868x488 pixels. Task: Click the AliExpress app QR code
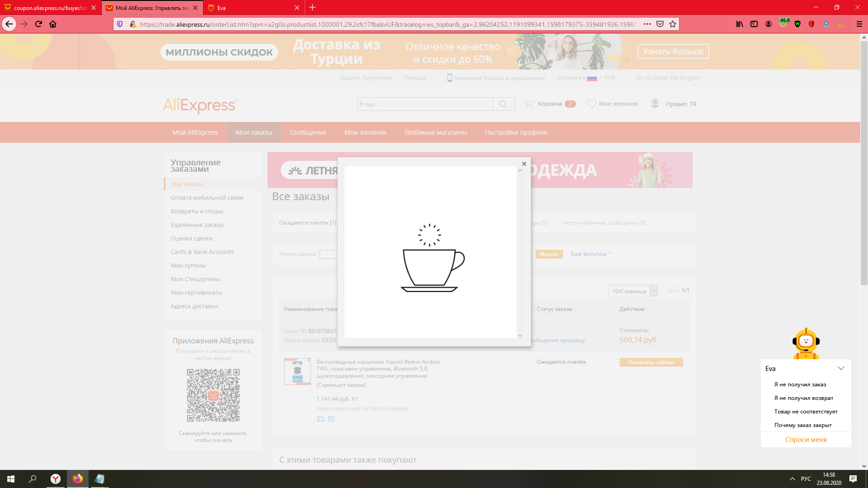tap(213, 395)
